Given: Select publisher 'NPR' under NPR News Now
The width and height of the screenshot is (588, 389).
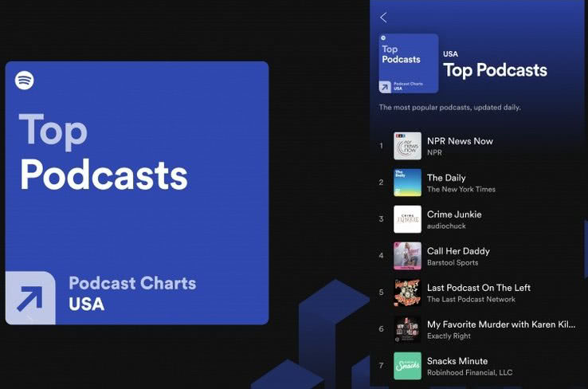Looking at the screenshot, I should pyautogui.click(x=434, y=153).
